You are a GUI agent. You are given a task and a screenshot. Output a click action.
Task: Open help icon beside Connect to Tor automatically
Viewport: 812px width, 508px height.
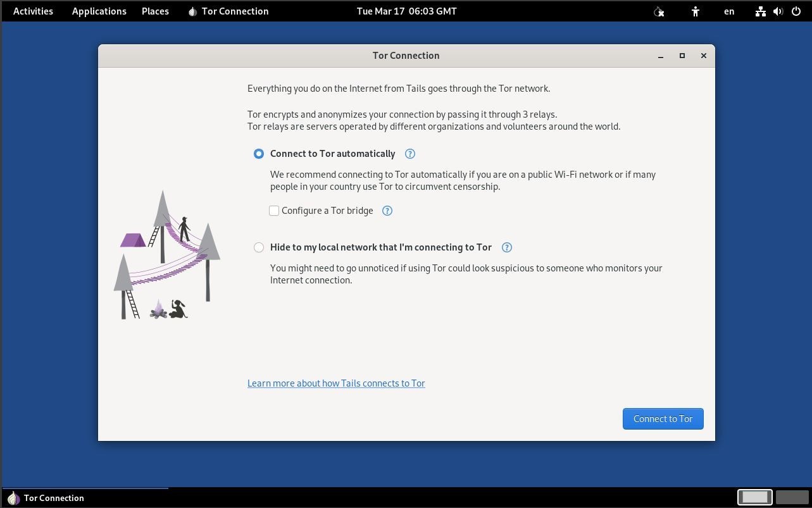[x=410, y=154]
